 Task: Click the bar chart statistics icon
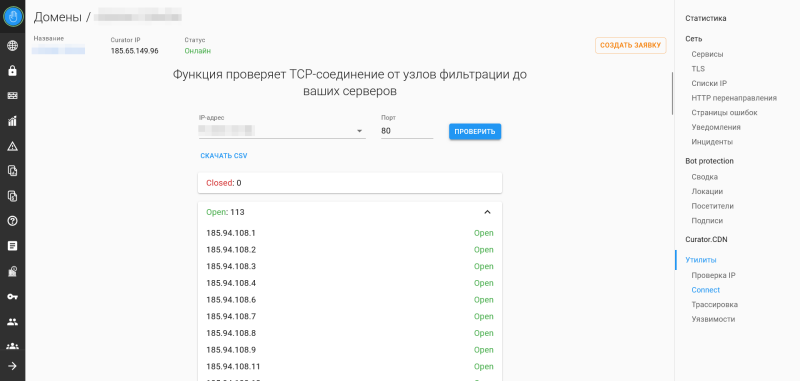12,121
